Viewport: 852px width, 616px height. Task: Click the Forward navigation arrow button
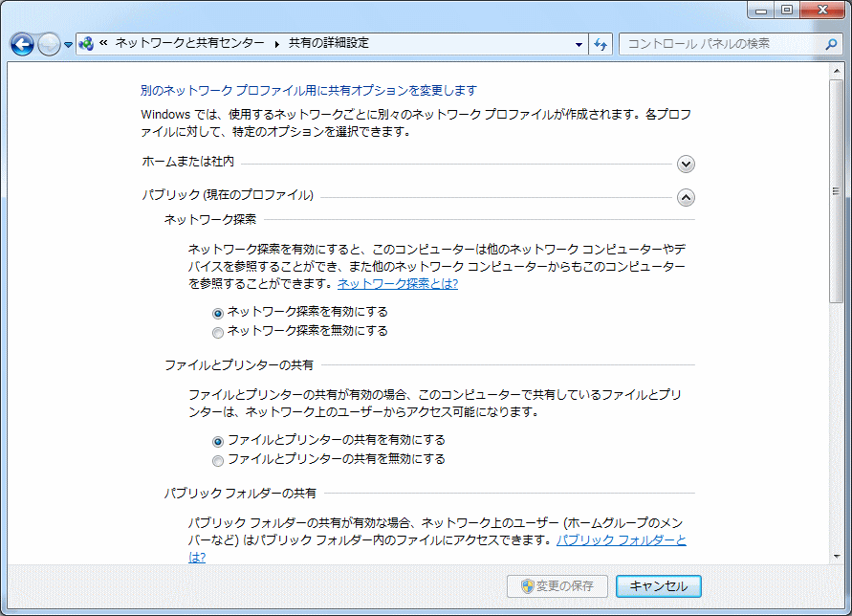click(x=49, y=44)
